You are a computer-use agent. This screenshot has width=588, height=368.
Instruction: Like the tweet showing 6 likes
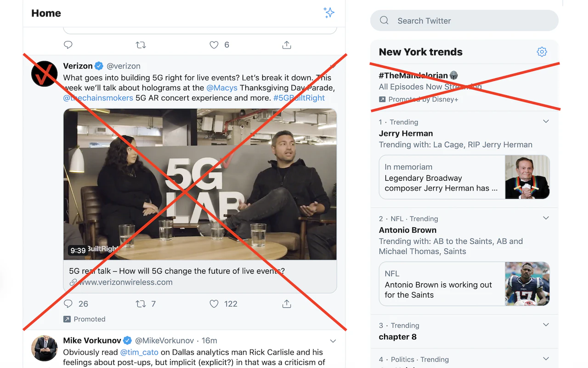click(x=214, y=45)
